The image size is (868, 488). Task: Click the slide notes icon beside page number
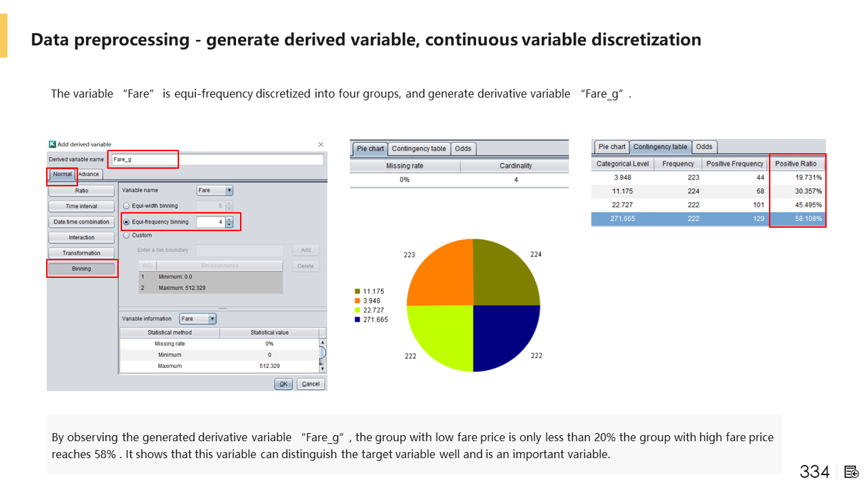pos(852,472)
